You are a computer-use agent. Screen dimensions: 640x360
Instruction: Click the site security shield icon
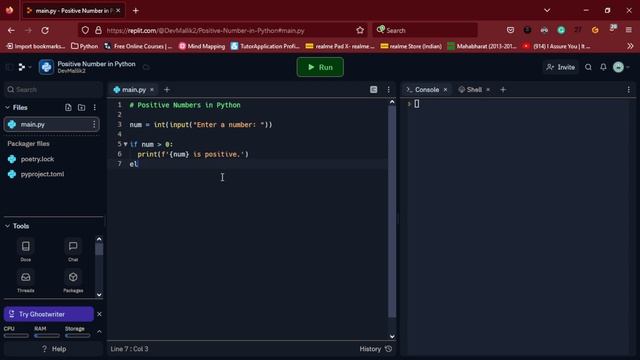[x=85, y=30]
